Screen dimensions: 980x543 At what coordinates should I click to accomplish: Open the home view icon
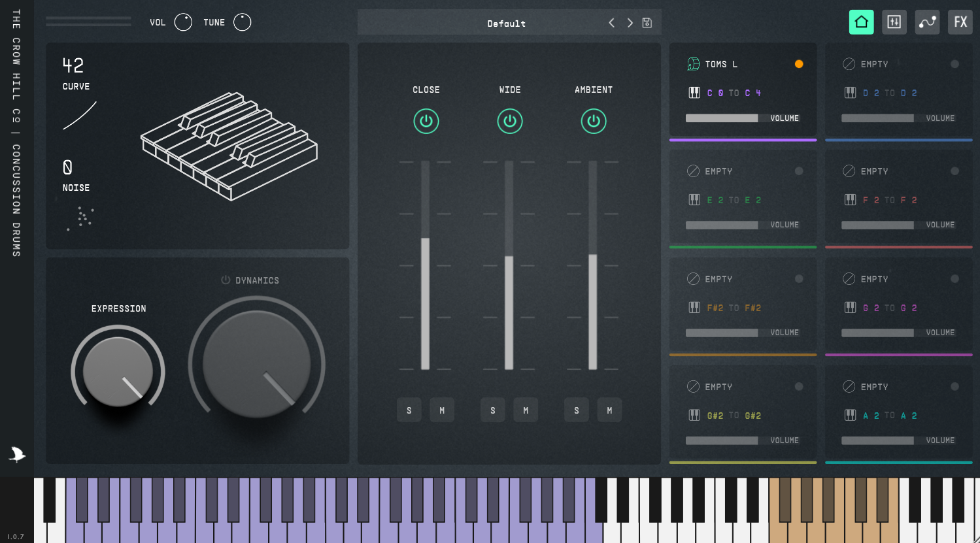pos(861,22)
